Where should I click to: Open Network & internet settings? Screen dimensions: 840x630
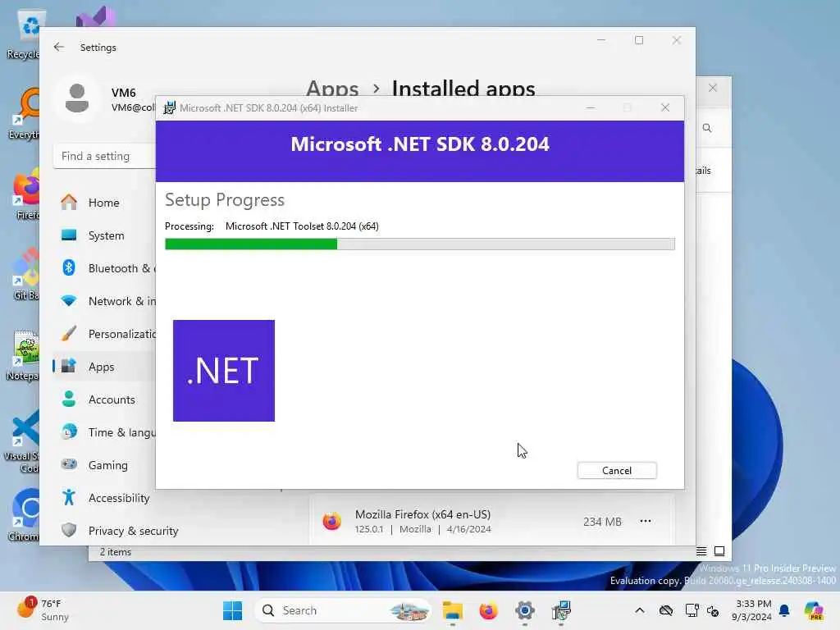tap(104, 301)
